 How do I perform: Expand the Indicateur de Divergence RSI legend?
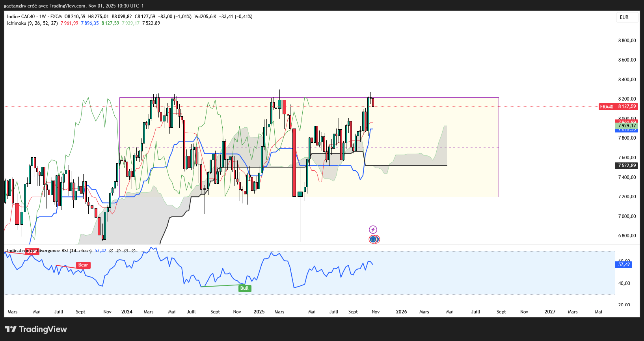click(49, 251)
